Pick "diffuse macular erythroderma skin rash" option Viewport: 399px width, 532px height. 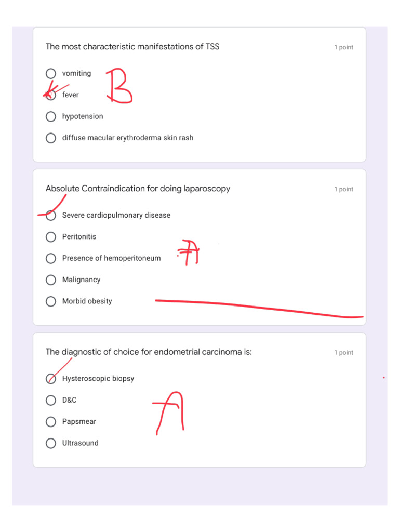(x=51, y=138)
